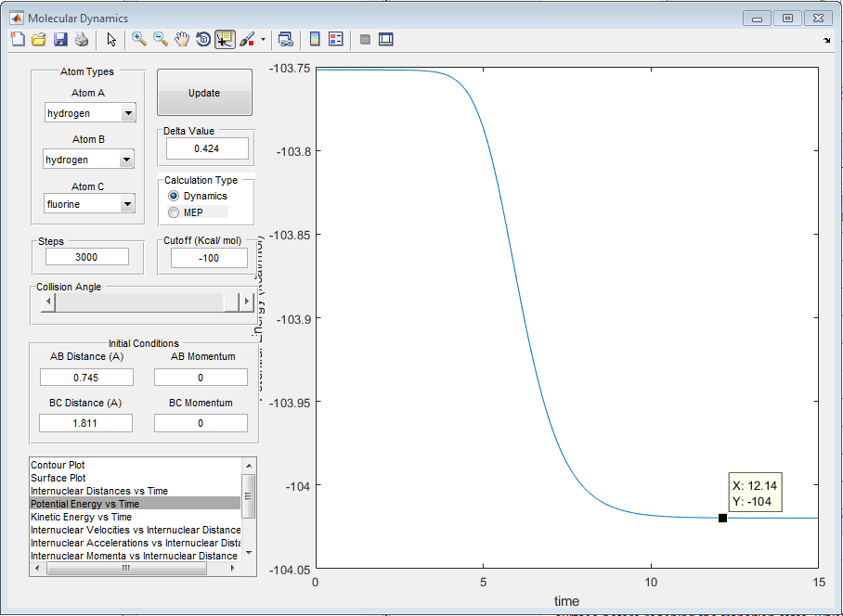This screenshot has width=843, height=616.
Task: Open the Atom B hydrogen dropdown
Action: pyautogui.click(x=128, y=160)
